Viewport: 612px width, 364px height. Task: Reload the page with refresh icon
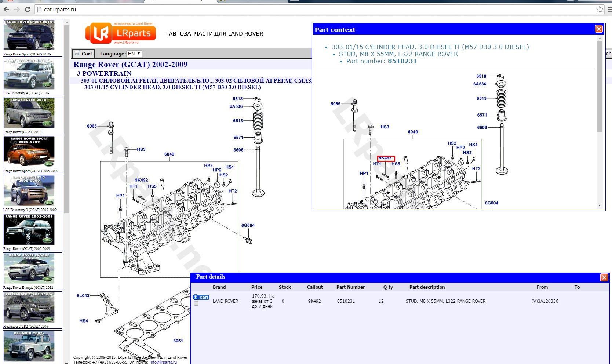[x=28, y=9]
